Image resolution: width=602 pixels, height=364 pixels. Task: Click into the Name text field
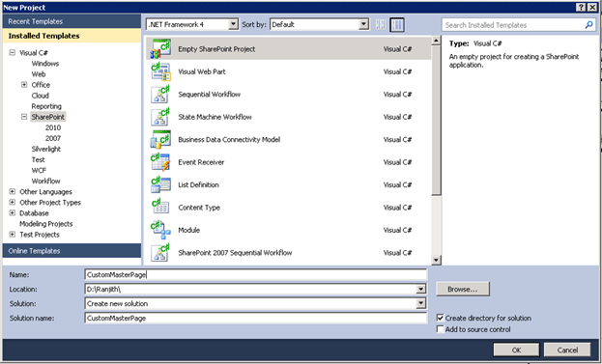pos(256,274)
